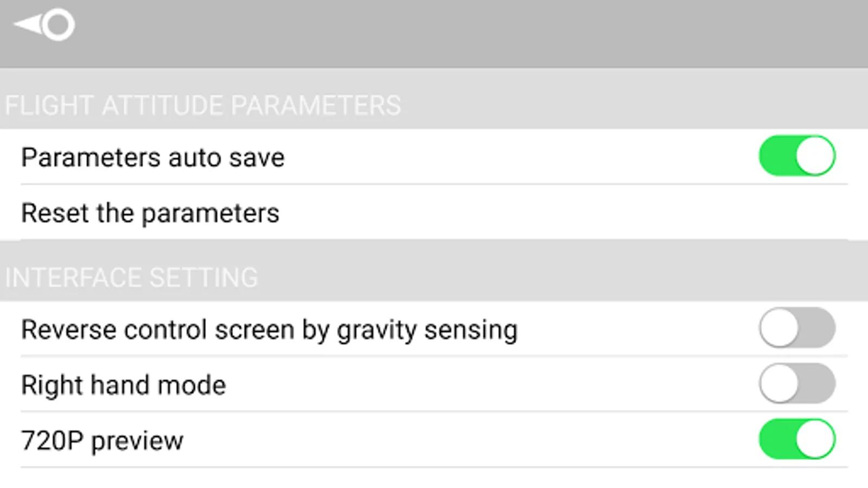Tap the back arrow icon
868x488 pixels.
click(x=43, y=24)
